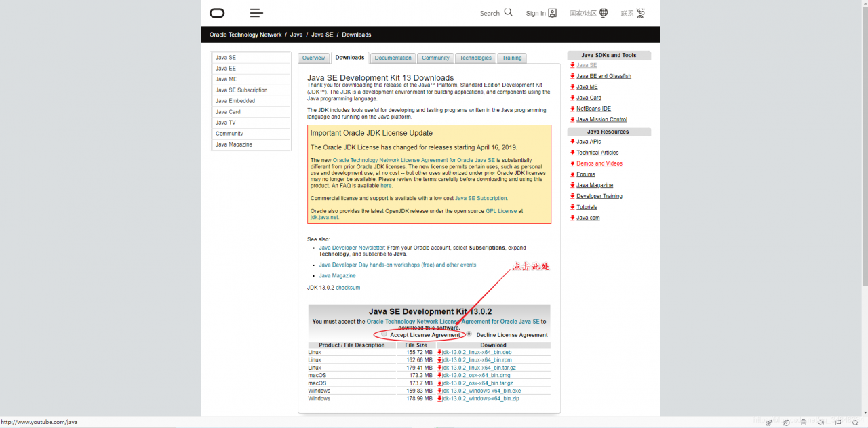Click the Oracle logo icon
The height and width of the screenshot is (428, 868).
click(x=217, y=13)
